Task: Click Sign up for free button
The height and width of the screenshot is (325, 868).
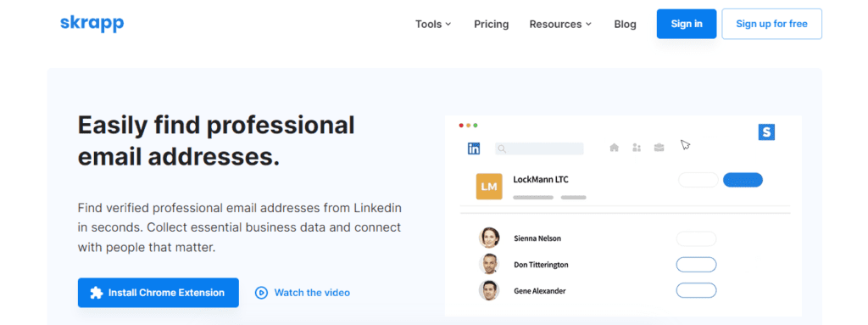Action: coord(771,24)
